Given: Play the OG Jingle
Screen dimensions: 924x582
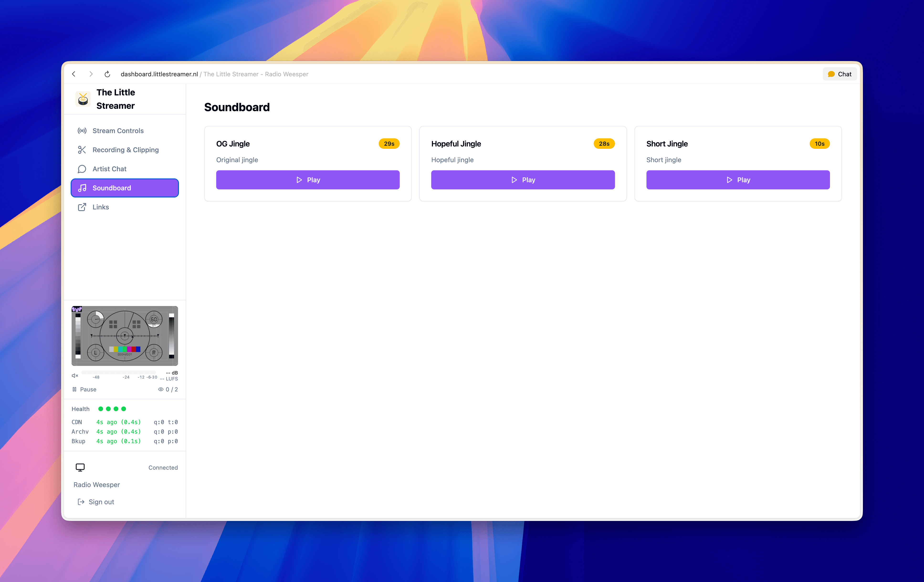Looking at the screenshot, I should pos(308,180).
